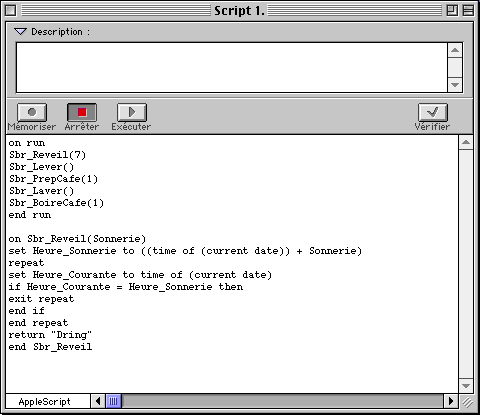Run the script with Exécuter button

tap(132, 112)
